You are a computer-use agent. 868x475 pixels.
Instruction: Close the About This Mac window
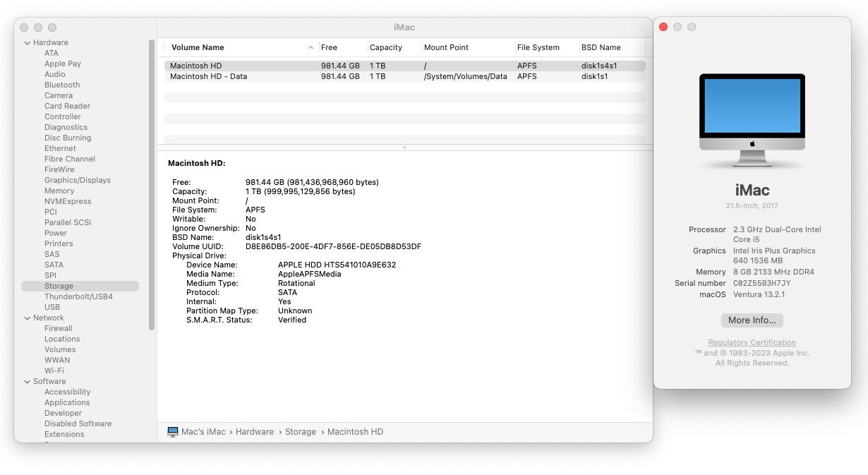[663, 27]
